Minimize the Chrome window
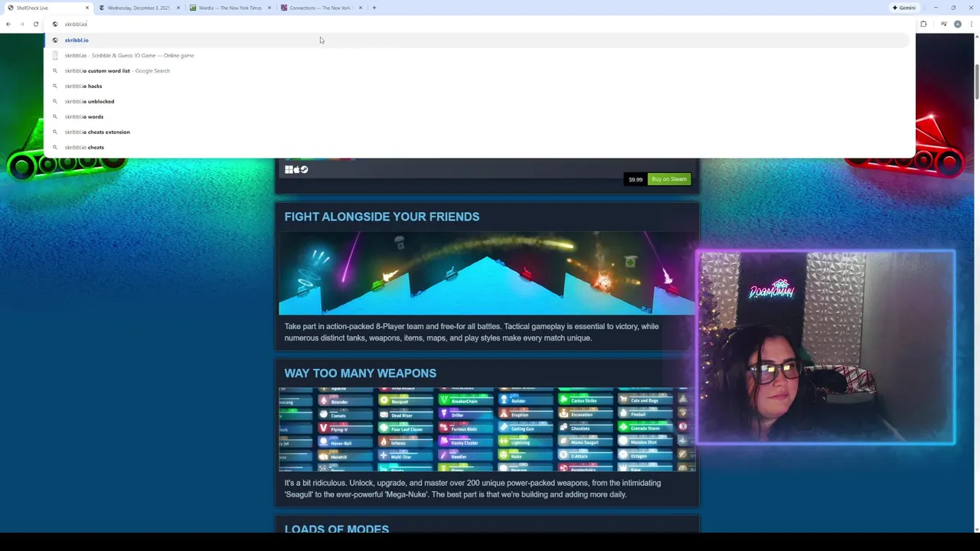980x551 pixels. [936, 8]
